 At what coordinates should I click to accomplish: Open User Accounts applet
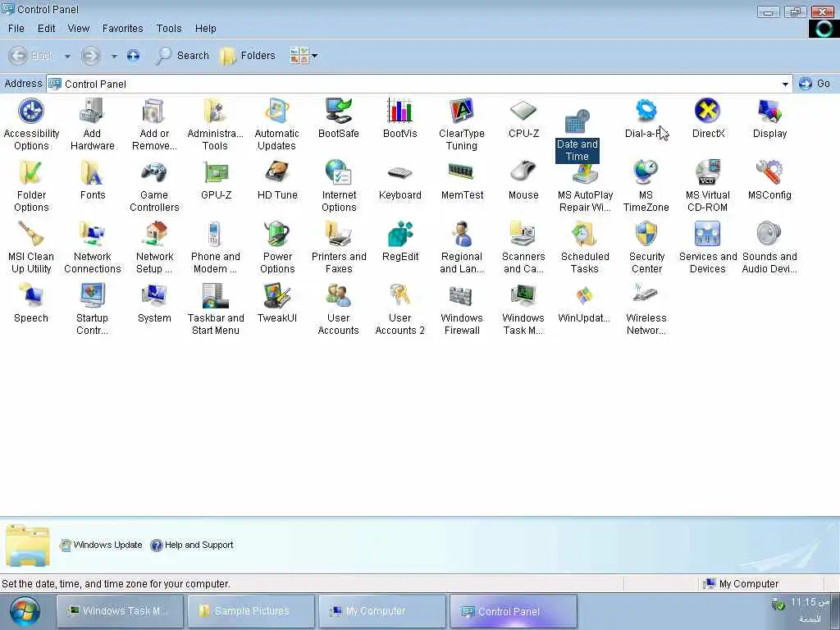[x=339, y=309]
